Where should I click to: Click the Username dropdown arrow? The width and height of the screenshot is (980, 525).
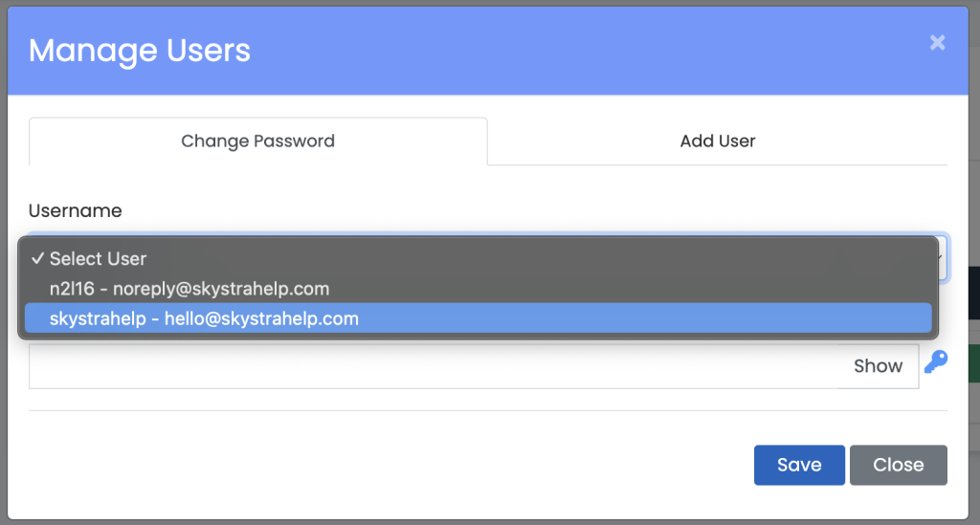(x=943, y=256)
